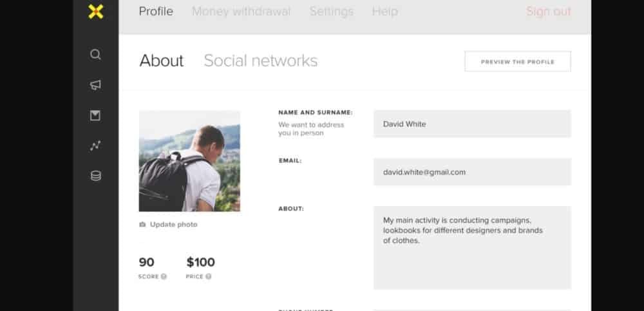Switch to the Social networks tab
This screenshot has height=311, width=644.
pyautogui.click(x=260, y=61)
